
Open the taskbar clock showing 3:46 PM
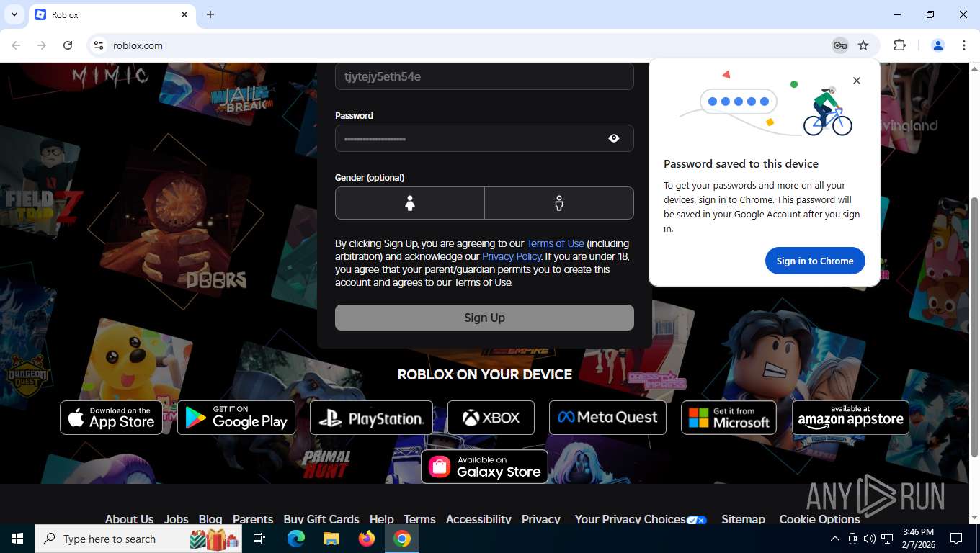click(918, 539)
